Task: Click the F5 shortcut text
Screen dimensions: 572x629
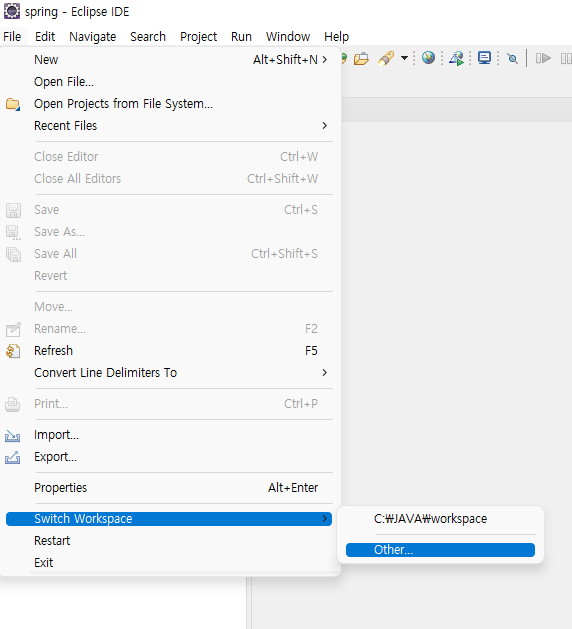Action: (x=311, y=351)
